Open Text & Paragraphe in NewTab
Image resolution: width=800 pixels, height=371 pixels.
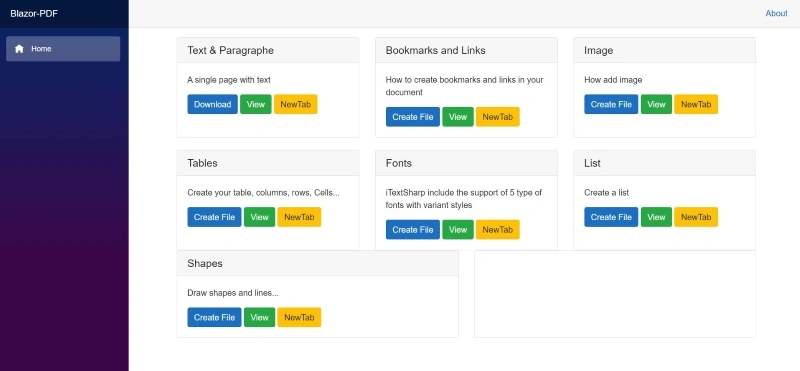pyautogui.click(x=295, y=104)
